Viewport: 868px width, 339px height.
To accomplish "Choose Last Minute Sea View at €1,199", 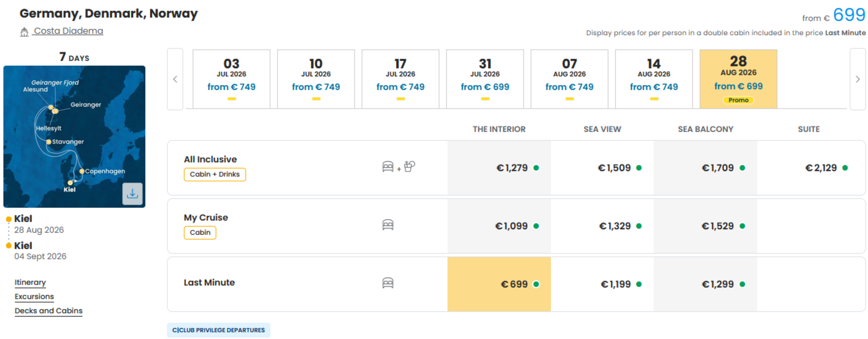I will coord(602,284).
